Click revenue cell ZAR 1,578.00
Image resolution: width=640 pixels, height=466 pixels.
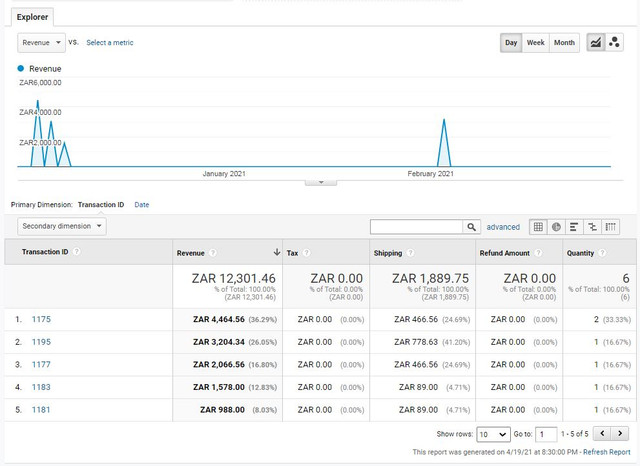(x=219, y=387)
